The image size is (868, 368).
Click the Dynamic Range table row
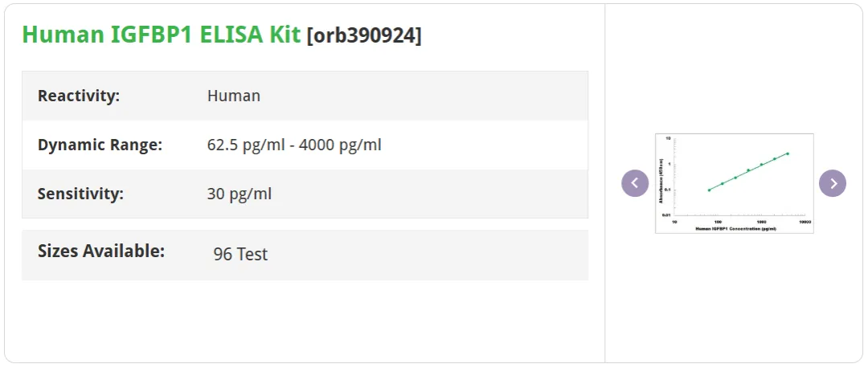tap(305, 145)
